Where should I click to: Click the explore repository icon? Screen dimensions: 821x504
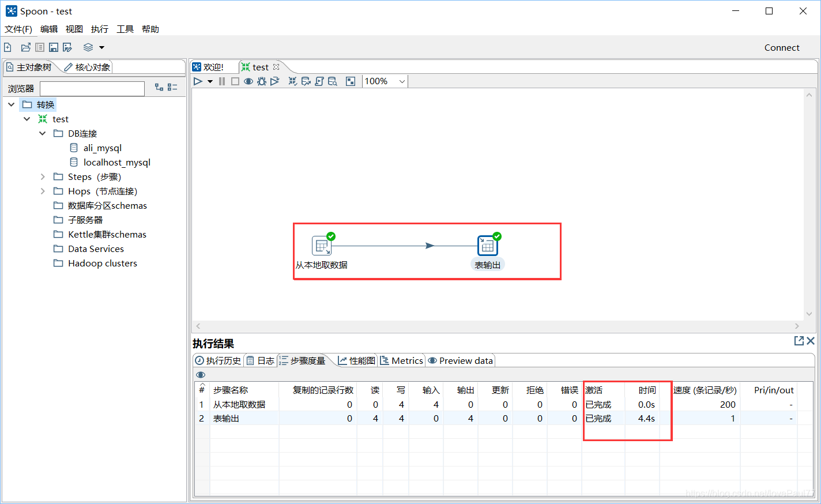[x=40, y=47]
